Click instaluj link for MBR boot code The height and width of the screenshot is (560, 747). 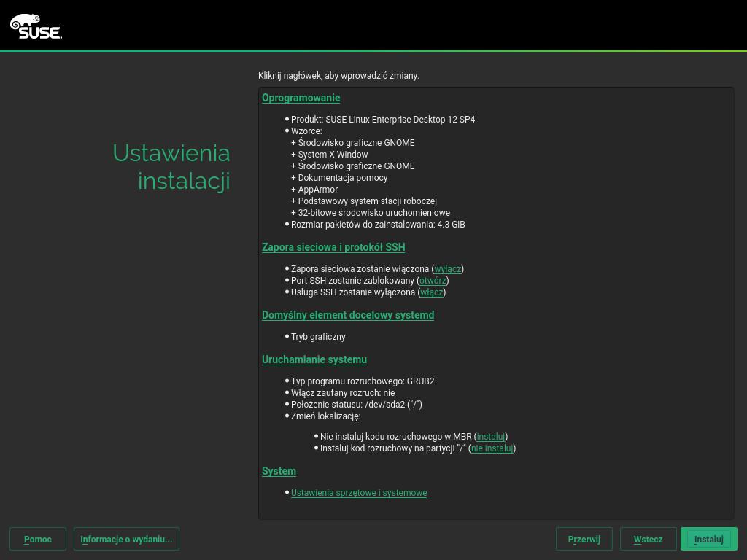491,437
